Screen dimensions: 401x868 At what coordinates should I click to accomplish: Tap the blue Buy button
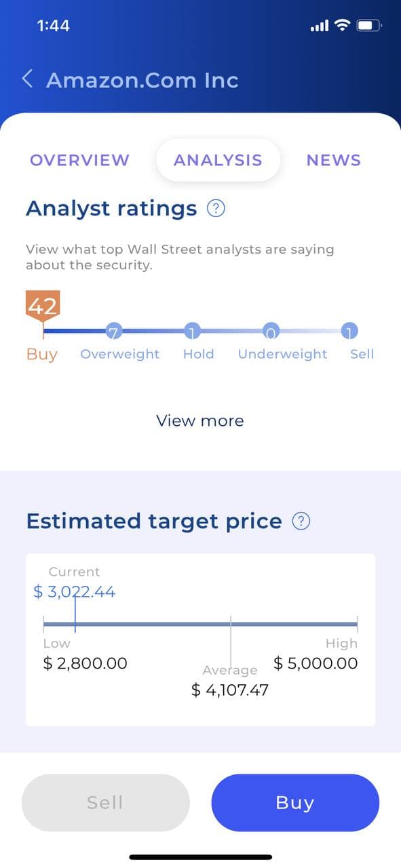[x=295, y=803]
